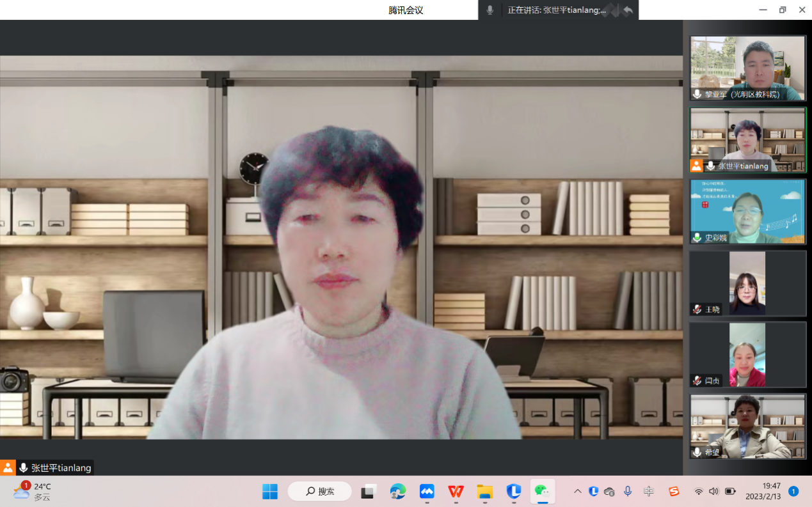Screen dimensions: 812x507
Task: Open Microsoft Edge from the taskbar
Action: [397, 491]
